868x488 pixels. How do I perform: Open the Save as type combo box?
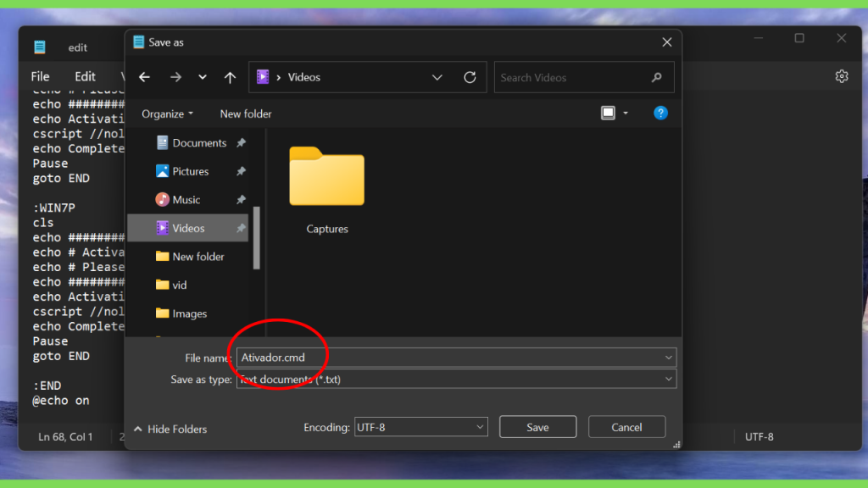(x=456, y=379)
